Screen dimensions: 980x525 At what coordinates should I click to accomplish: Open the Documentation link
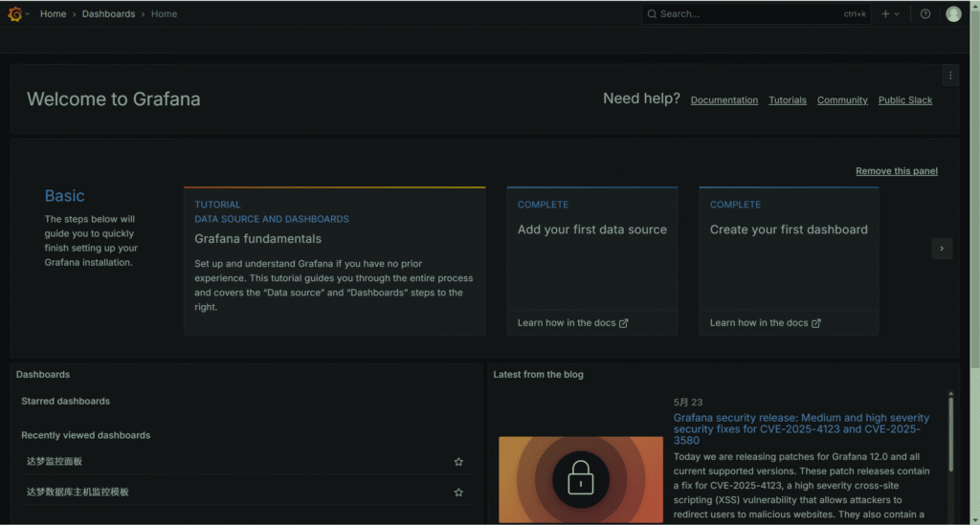click(724, 100)
